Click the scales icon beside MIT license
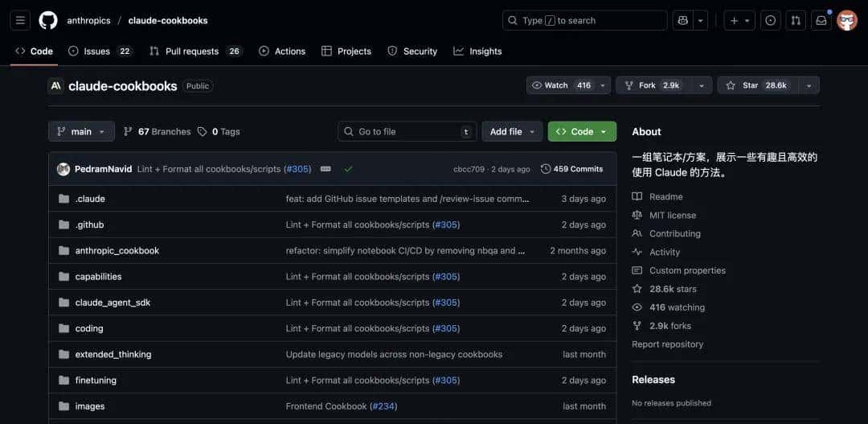Image resolution: width=868 pixels, height=424 pixels. click(x=637, y=215)
